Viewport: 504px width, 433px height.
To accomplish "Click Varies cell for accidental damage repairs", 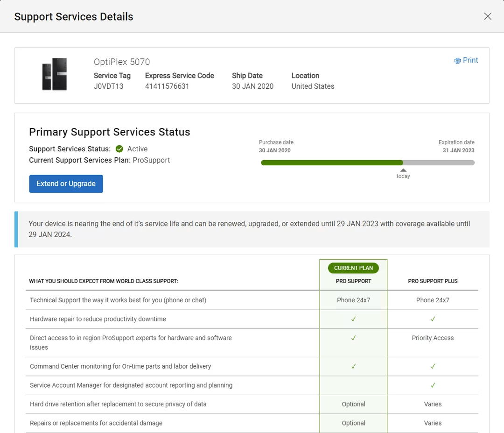I will pos(433,423).
